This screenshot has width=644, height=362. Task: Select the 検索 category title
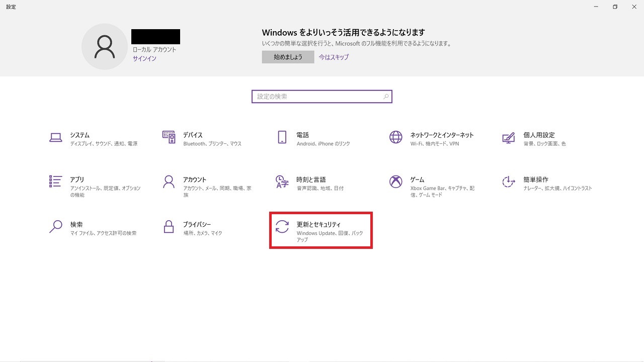point(76,225)
